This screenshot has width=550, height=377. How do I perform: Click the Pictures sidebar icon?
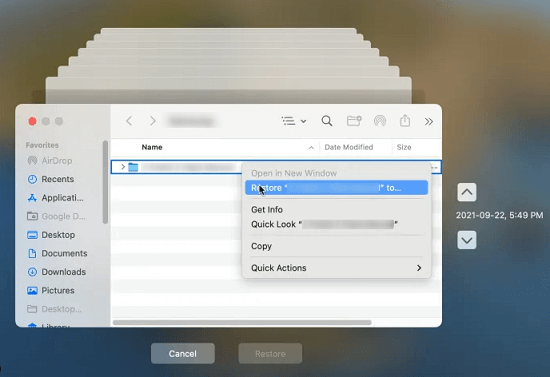click(x=32, y=291)
